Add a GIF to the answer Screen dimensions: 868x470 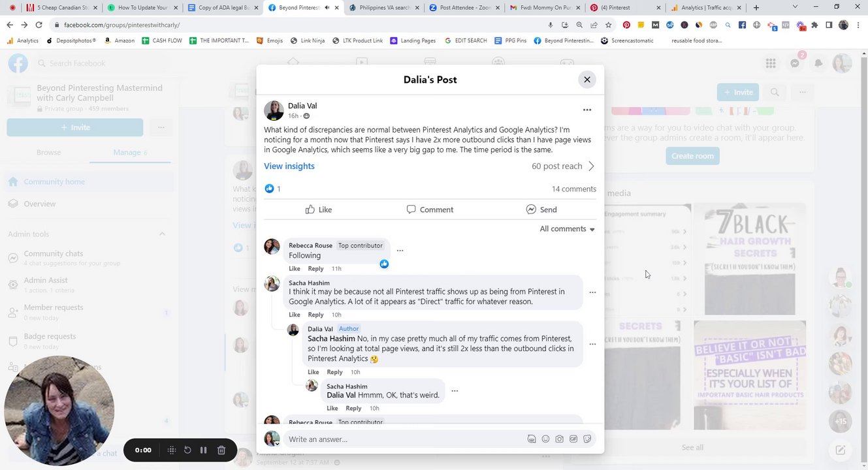pyautogui.click(x=573, y=439)
